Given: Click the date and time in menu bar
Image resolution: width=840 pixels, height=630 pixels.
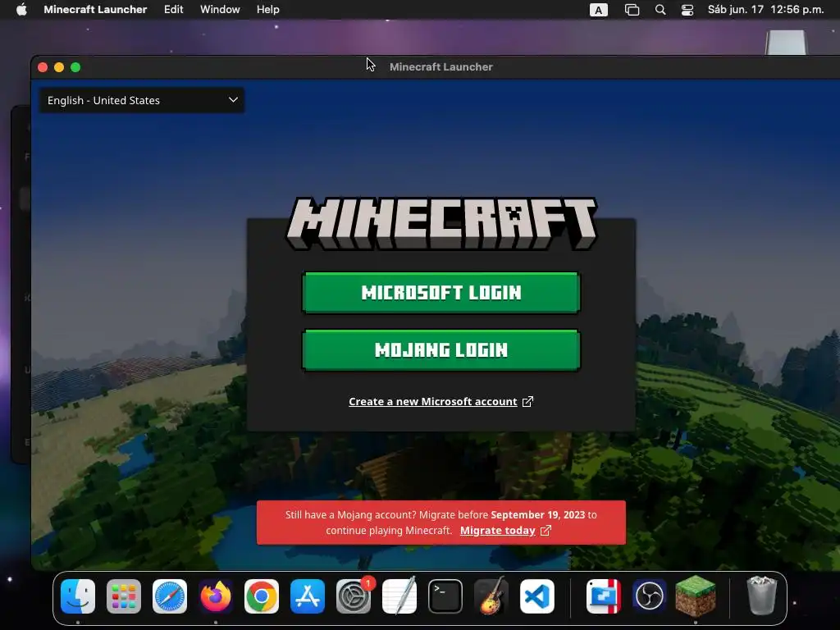Looking at the screenshot, I should point(765,9).
